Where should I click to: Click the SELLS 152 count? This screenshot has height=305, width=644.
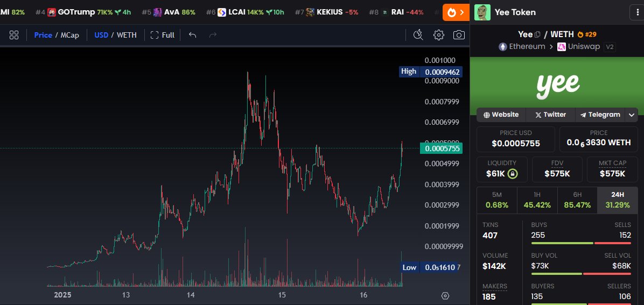[625, 235]
